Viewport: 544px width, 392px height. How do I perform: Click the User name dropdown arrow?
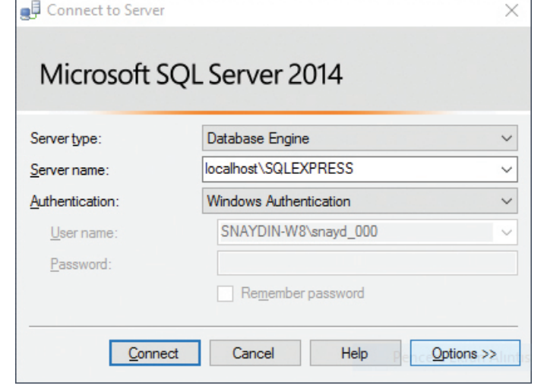(x=507, y=232)
